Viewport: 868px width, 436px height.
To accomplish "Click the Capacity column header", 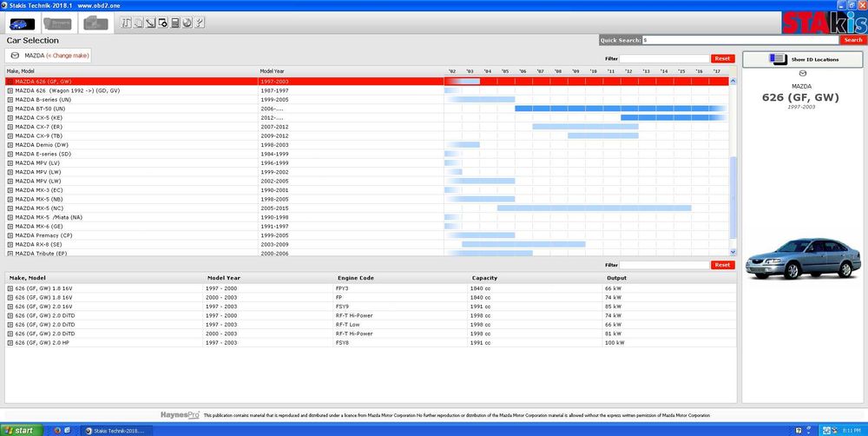I will (484, 278).
